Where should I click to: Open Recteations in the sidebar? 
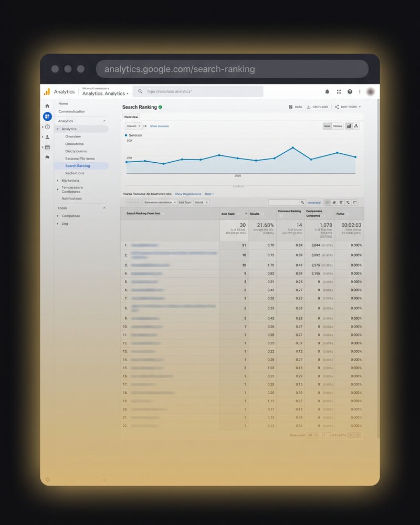pyautogui.click(x=75, y=173)
